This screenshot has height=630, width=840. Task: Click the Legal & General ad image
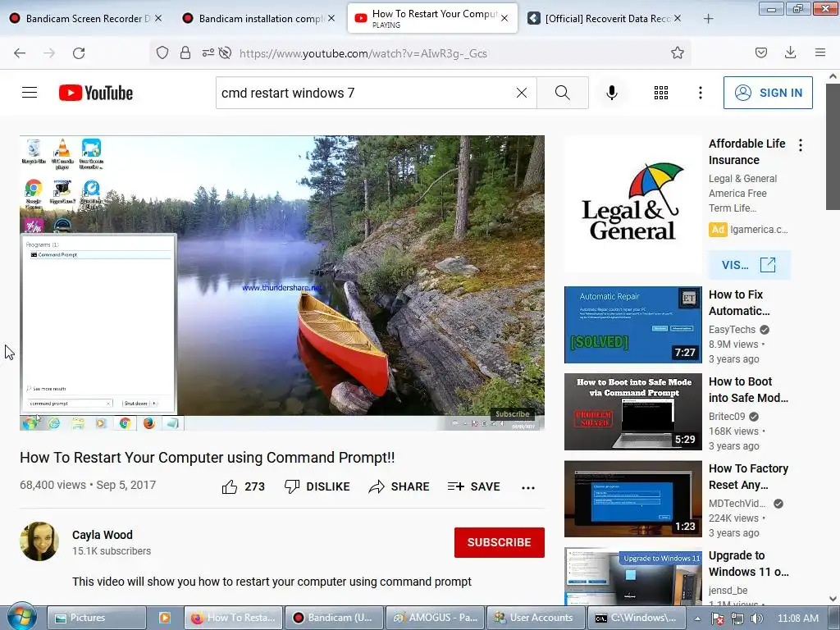632,203
